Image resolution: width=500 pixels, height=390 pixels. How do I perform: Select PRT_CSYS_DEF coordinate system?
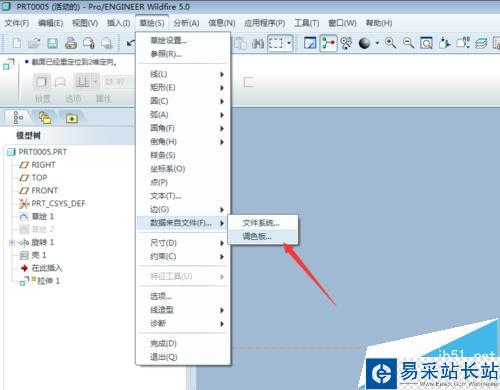[x=58, y=203]
